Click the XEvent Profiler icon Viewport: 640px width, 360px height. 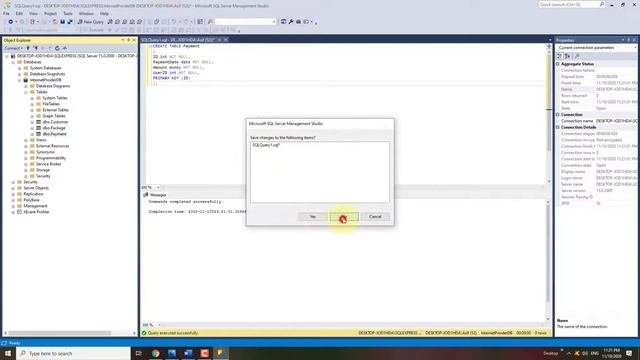click(x=19, y=212)
